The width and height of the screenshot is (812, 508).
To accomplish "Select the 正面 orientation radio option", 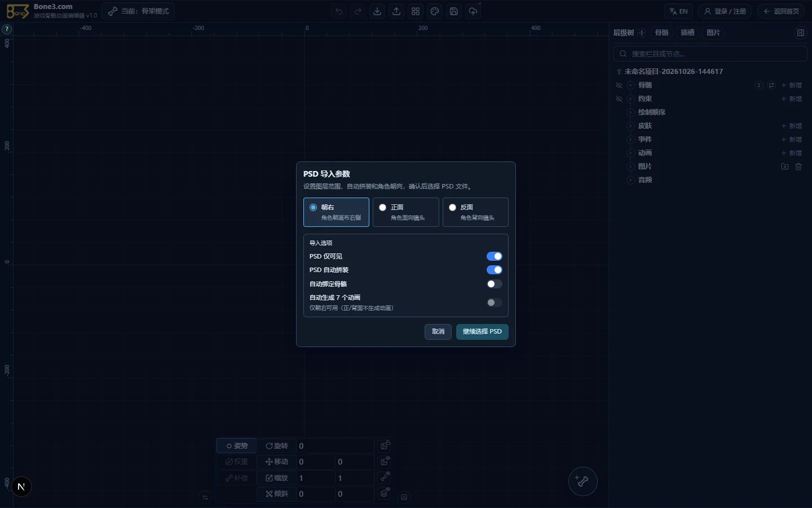I will point(406,212).
